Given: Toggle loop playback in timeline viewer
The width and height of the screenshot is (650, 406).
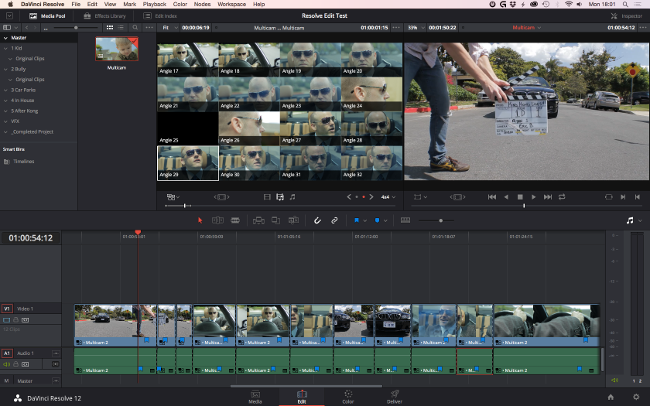Looking at the screenshot, I should point(562,197).
